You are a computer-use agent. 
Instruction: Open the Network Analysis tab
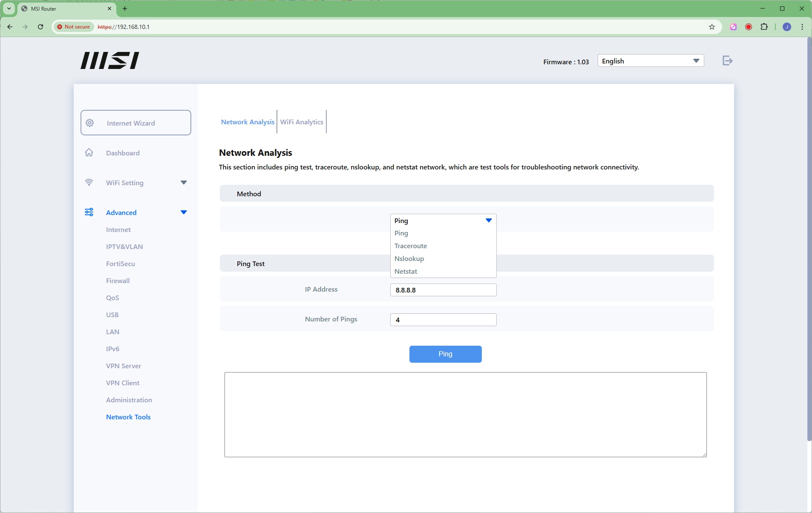248,122
